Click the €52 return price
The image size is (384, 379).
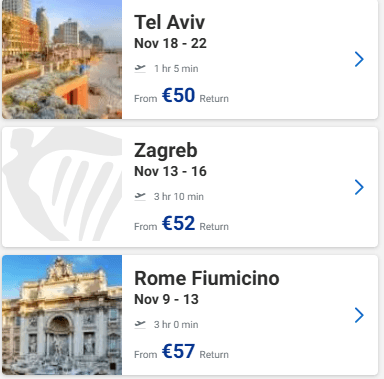tap(178, 223)
